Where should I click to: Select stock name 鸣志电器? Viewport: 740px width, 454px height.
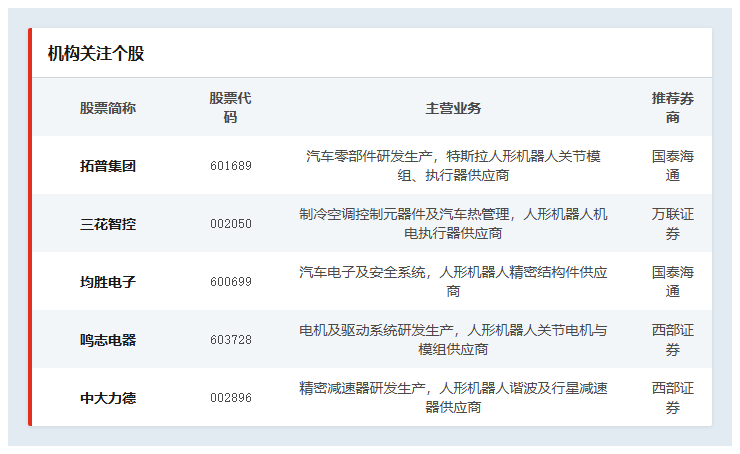coord(108,340)
